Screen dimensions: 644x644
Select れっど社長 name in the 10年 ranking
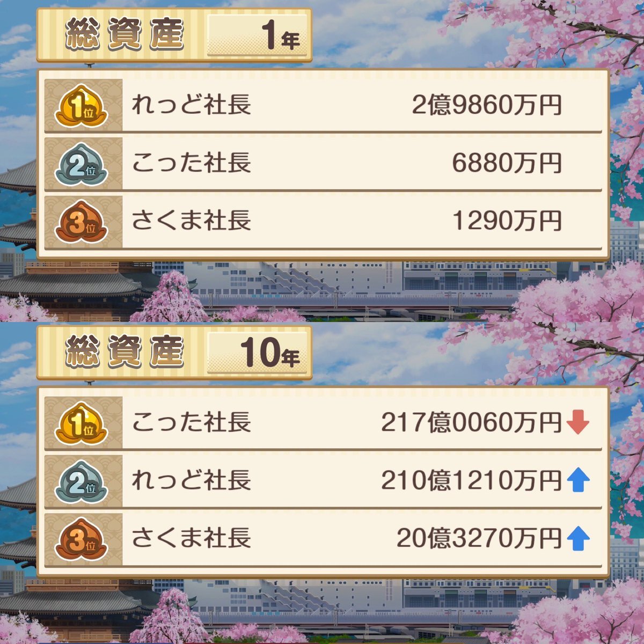(x=191, y=480)
